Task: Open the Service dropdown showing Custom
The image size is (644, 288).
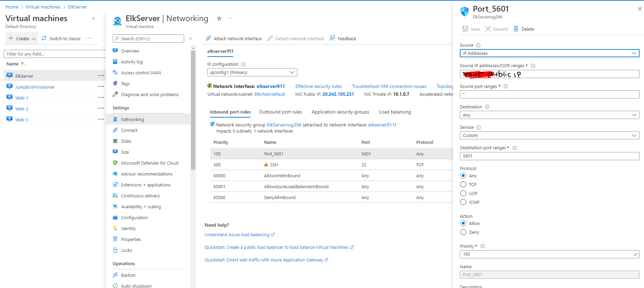Action: [549, 135]
